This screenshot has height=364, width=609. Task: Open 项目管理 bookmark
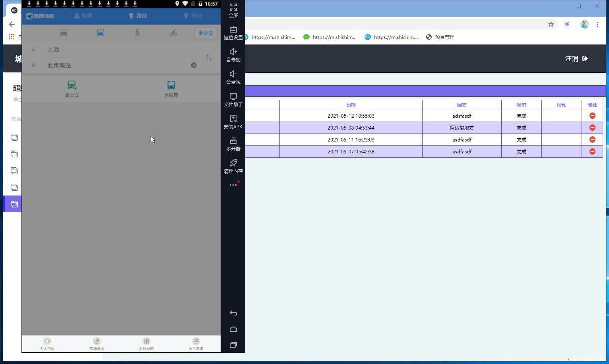(440, 37)
